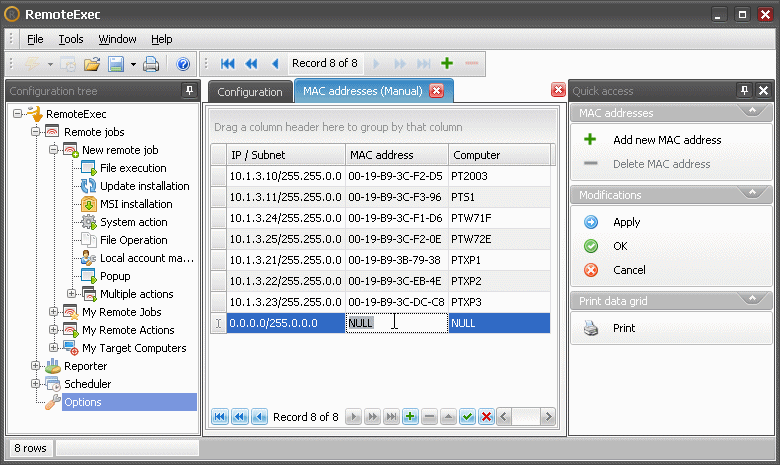Click the lightning execute icon in toolbar
The image size is (780, 465).
[x=33, y=64]
